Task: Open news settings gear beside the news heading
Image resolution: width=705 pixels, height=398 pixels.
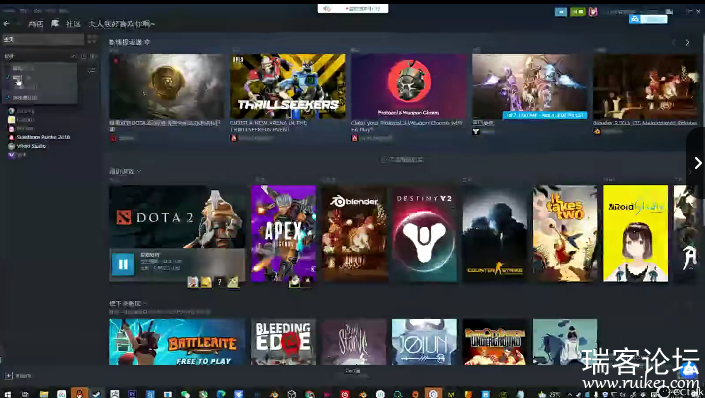Action: (x=147, y=42)
